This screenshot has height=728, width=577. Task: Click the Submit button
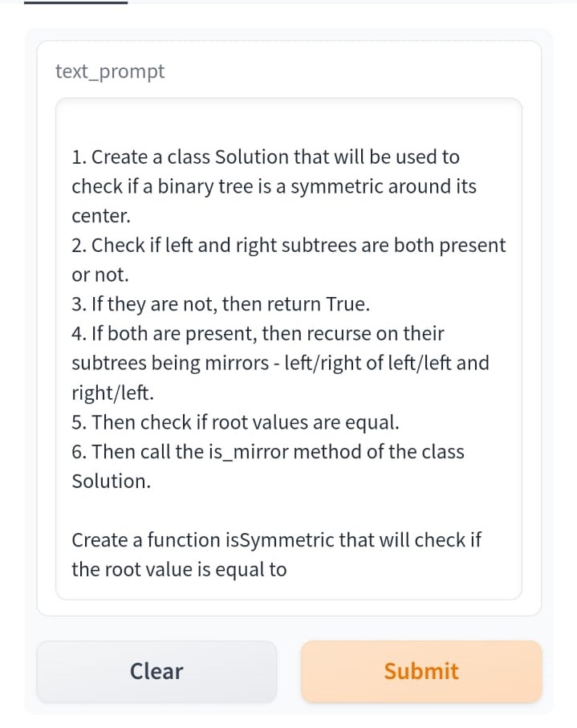(x=421, y=671)
